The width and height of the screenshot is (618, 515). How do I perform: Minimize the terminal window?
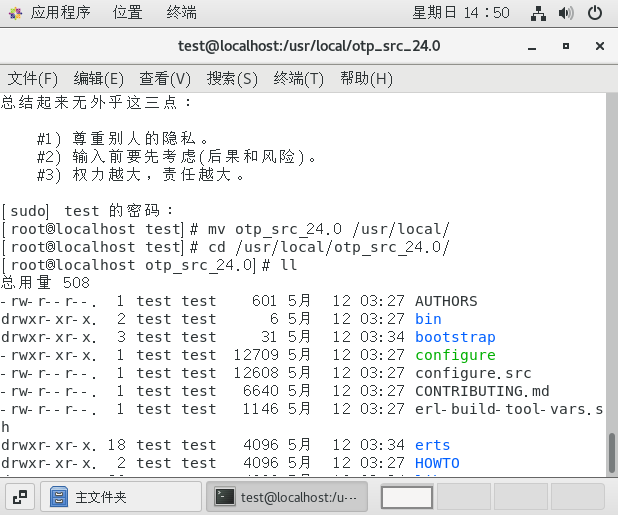(x=532, y=46)
